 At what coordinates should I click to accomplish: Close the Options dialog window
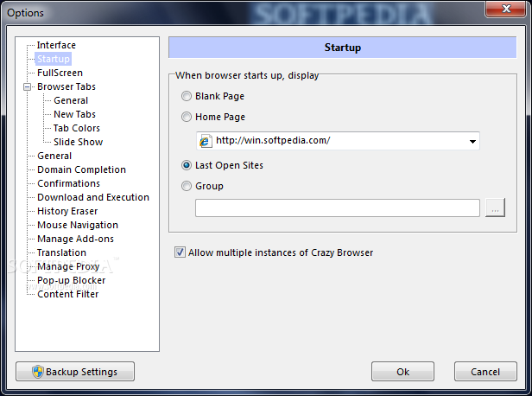[505, 9]
